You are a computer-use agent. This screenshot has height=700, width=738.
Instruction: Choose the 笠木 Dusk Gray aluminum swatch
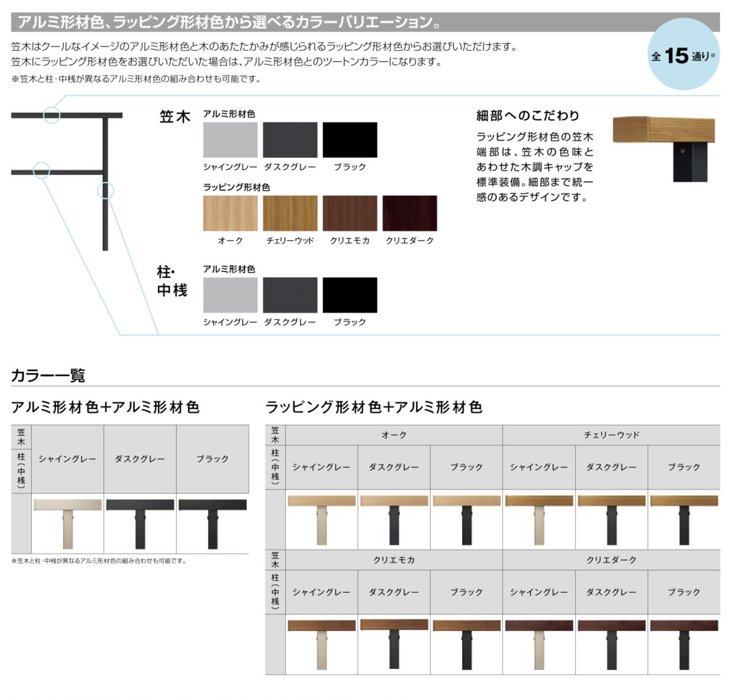290,140
